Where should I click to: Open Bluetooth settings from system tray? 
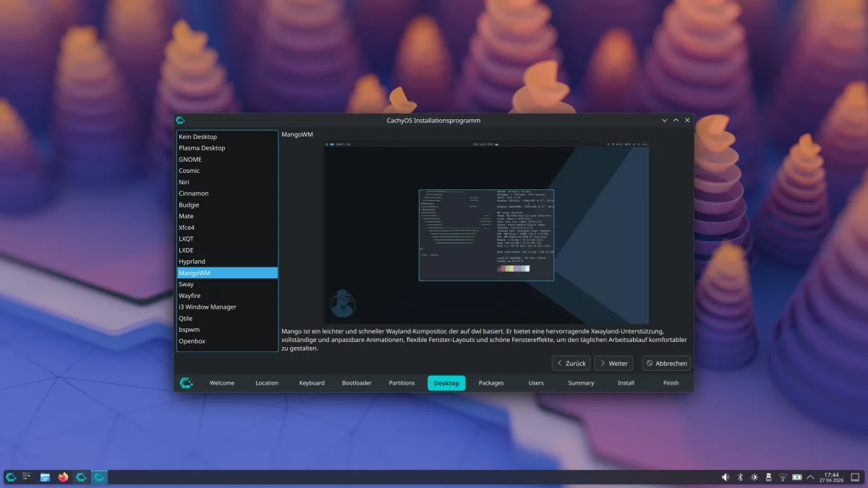click(x=740, y=477)
